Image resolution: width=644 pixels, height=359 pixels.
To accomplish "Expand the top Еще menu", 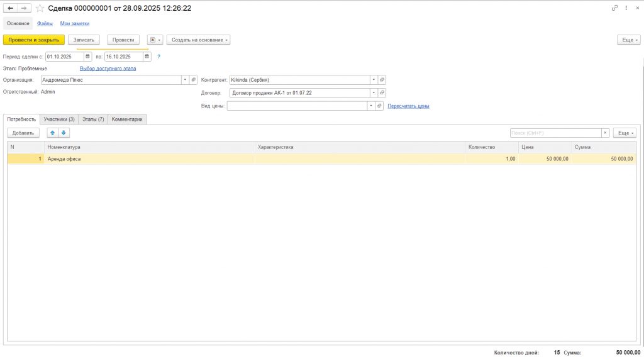I will [x=629, y=40].
